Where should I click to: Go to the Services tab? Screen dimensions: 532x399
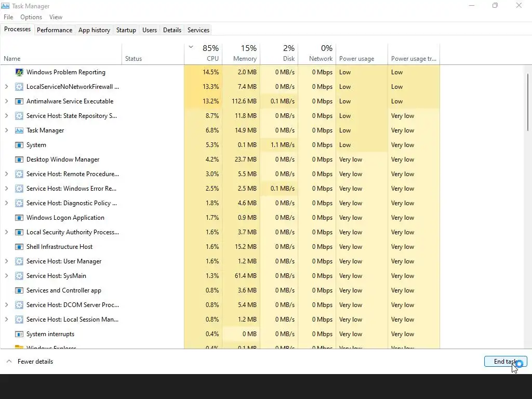click(198, 30)
